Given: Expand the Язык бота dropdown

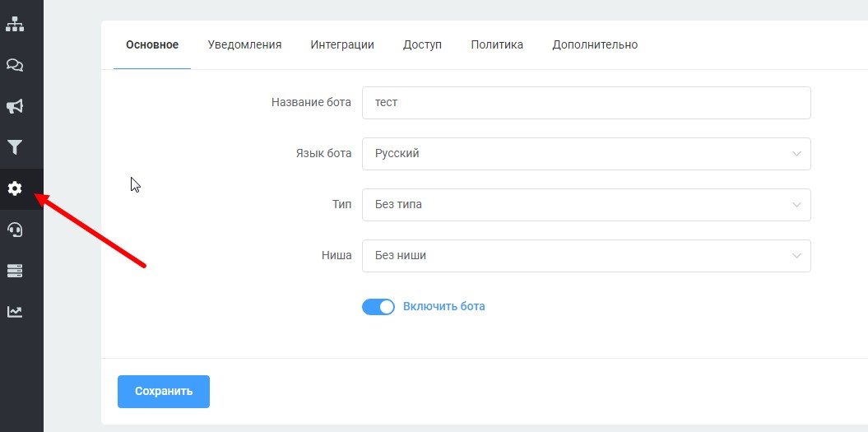Looking at the screenshot, I should [x=586, y=154].
